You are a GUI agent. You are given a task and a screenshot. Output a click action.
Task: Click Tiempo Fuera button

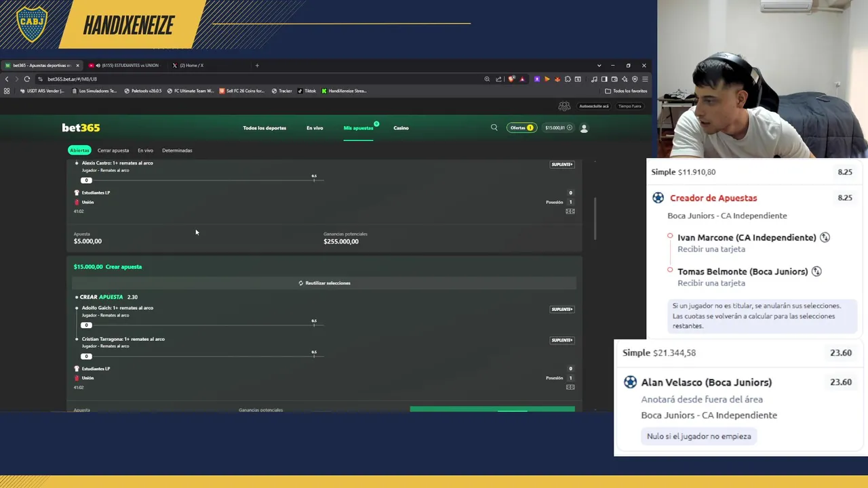click(629, 106)
